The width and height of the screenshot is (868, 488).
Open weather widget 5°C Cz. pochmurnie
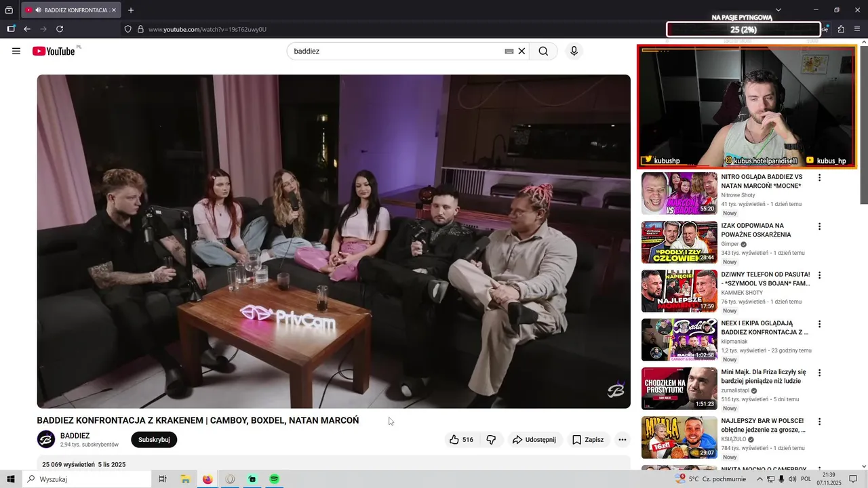click(x=711, y=479)
